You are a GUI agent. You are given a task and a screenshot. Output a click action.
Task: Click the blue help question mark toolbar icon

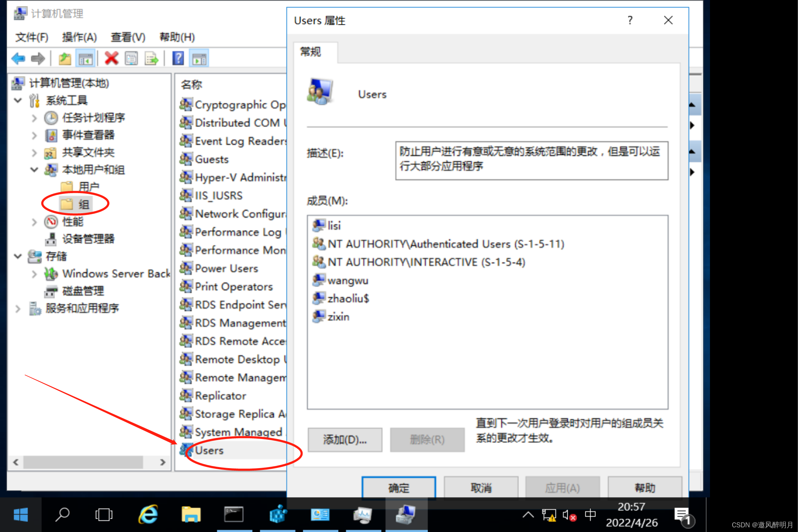(x=178, y=58)
